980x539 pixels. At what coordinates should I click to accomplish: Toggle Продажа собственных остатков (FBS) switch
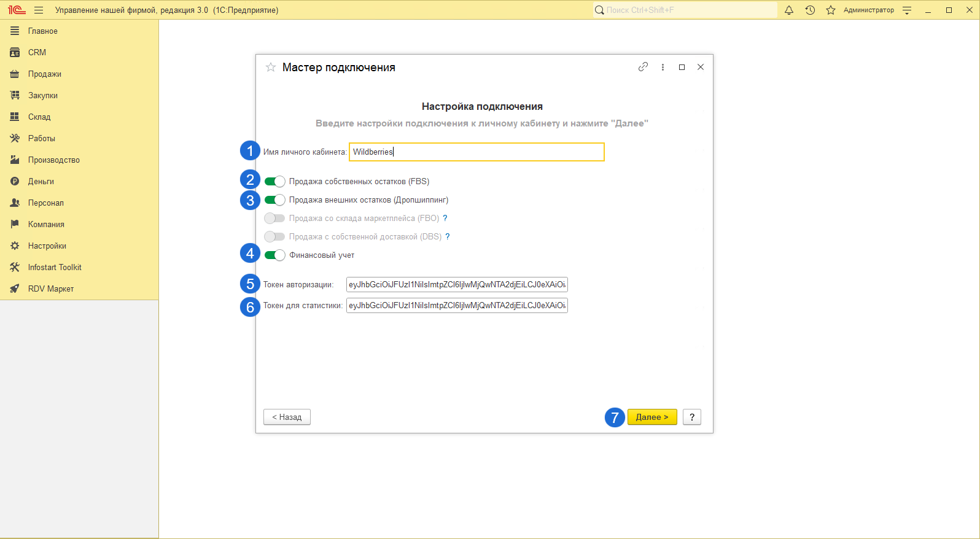coord(274,181)
